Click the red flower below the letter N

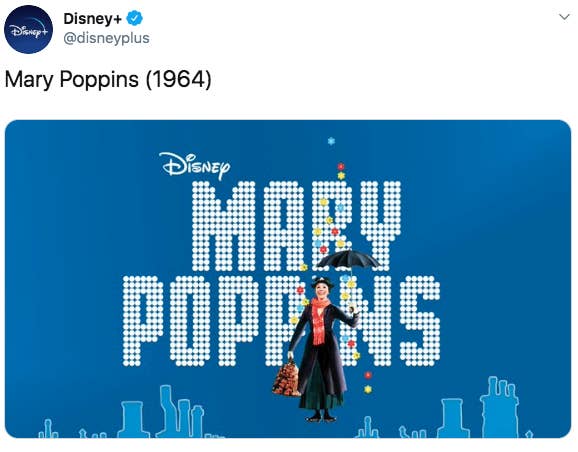368,375
